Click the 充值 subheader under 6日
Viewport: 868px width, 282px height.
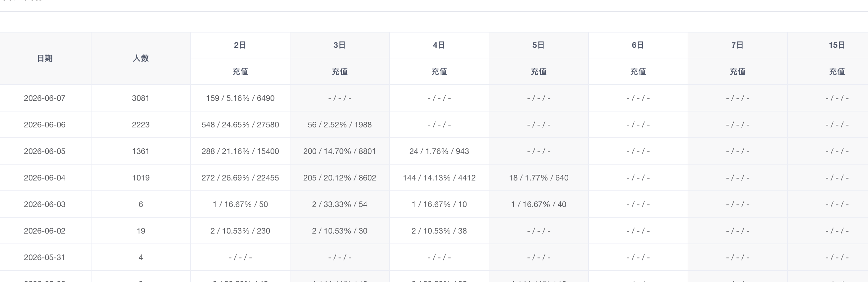(638, 72)
